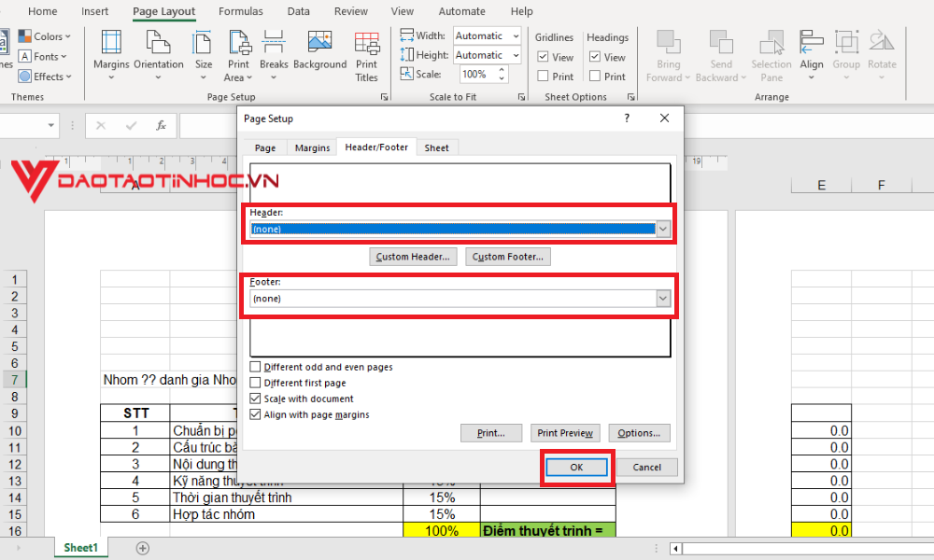
Task: Adjust the Scale 100% spinner
Action: coord(502,74)
